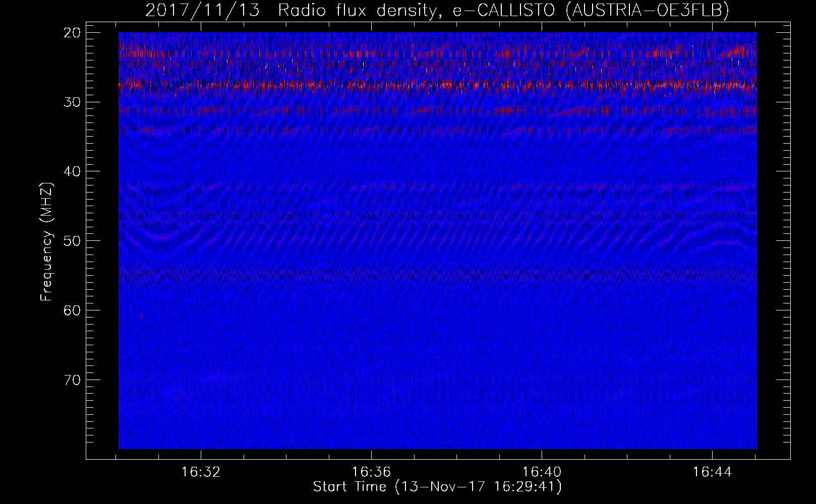
Task: Click the '16:36' time tick label
Action: tap(371, 472)
